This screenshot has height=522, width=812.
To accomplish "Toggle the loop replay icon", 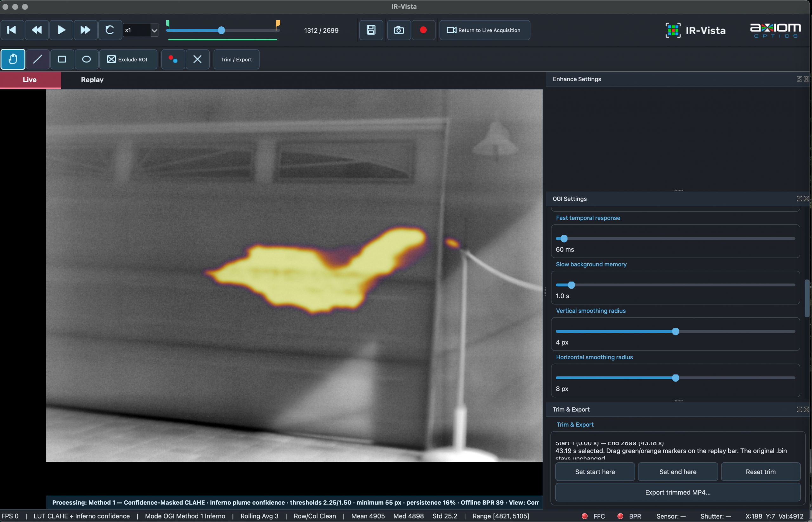I will [x=110, y=30].
